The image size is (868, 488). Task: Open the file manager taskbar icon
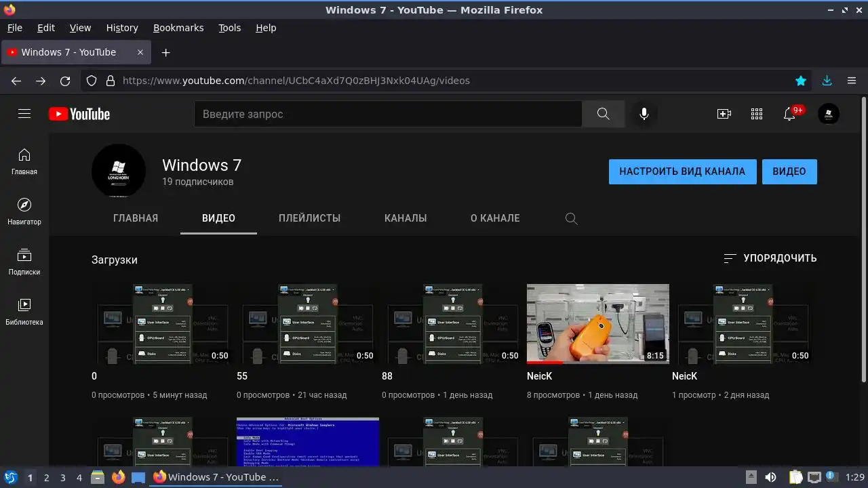click(x=97, y=477)
